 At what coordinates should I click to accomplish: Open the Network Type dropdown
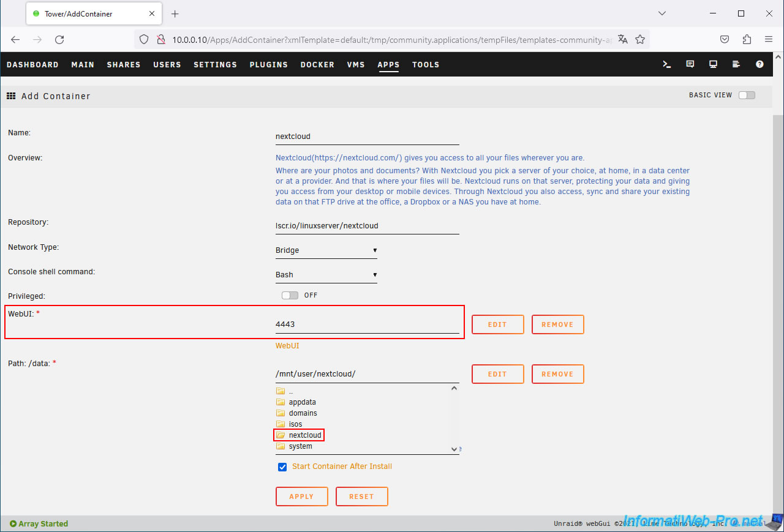326,250
